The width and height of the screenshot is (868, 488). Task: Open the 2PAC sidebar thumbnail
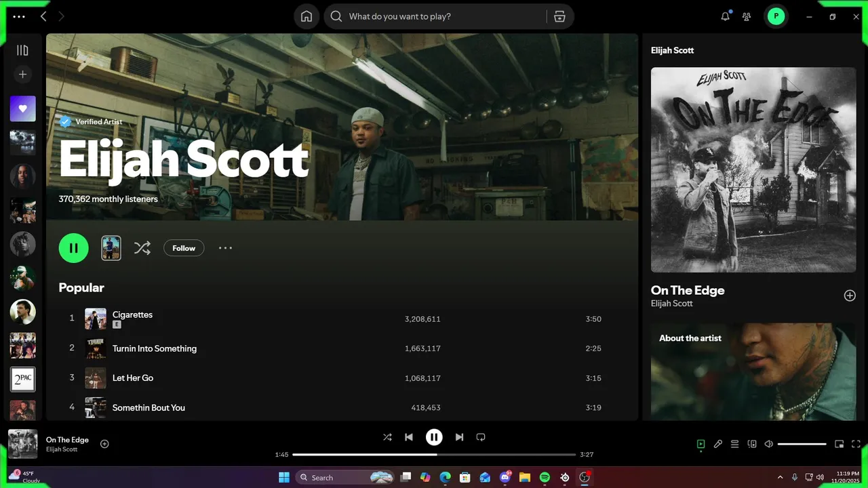22,380
